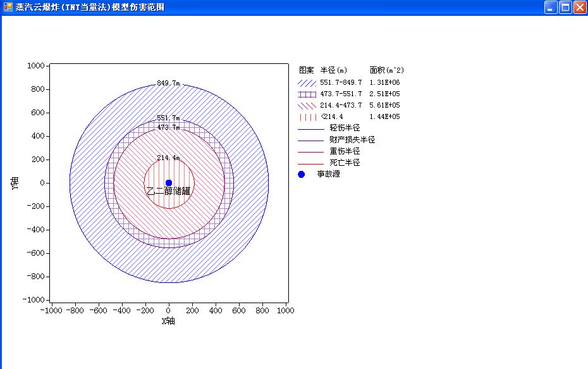Click the 551.7m radius label
This screenshot has height=369, width=588.
[x=168, y=118]
